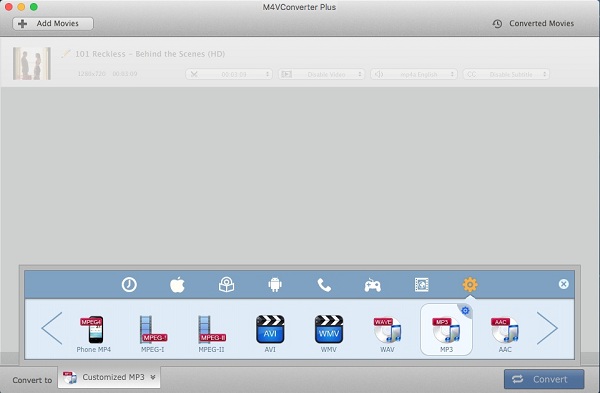600x393 pixels.
Task: Click the Add Movies button
Action: 53,24
